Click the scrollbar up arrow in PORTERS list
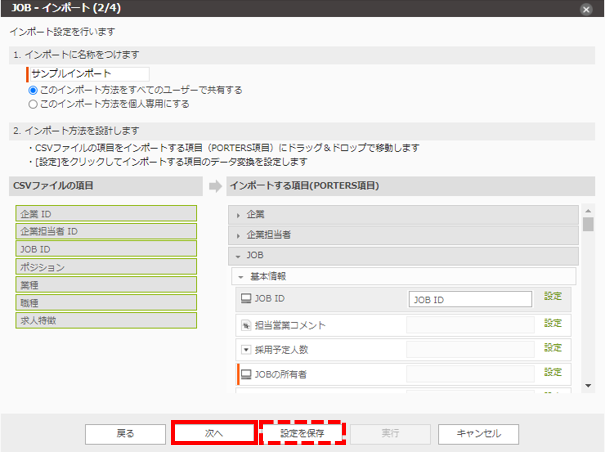The width and height of the screenshot is (605, 455). (588, 211)
